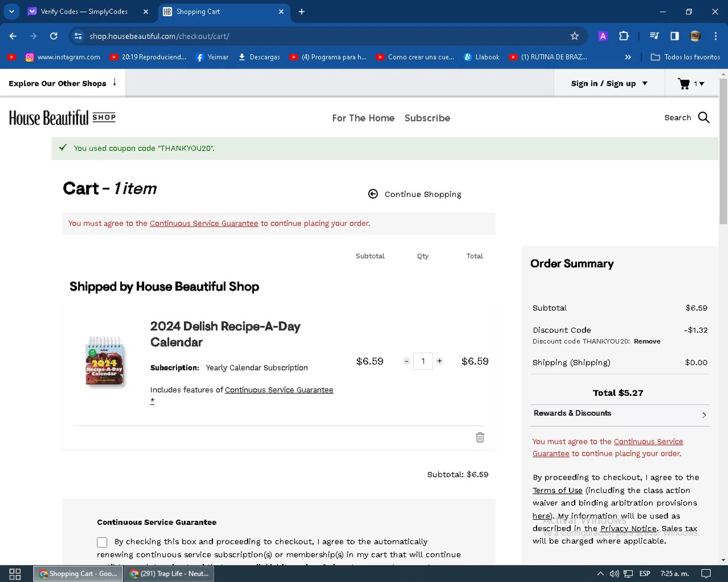This screenshot has width=728, height=582.
Task: Open the Llabook bookmark
Action: 481,57
